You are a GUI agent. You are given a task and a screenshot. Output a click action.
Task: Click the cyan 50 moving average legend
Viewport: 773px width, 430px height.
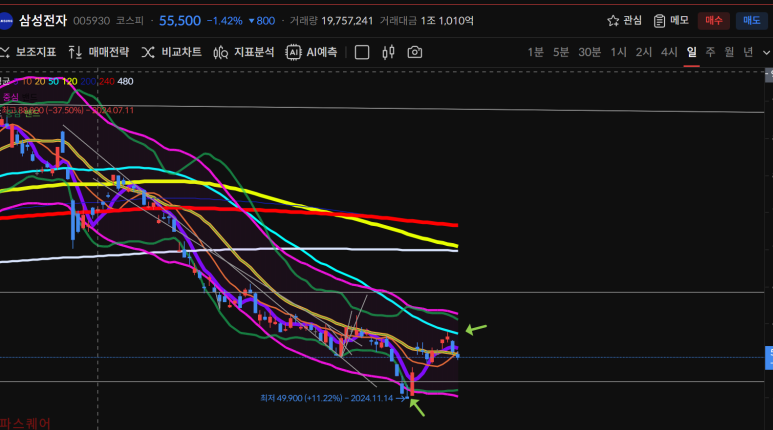(53, 81)
